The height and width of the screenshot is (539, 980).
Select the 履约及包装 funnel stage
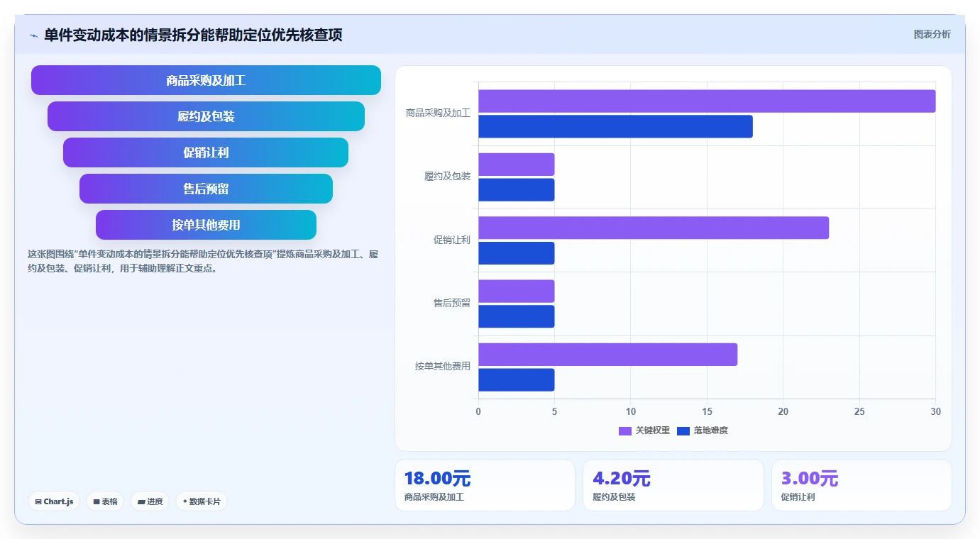point(206,116)
